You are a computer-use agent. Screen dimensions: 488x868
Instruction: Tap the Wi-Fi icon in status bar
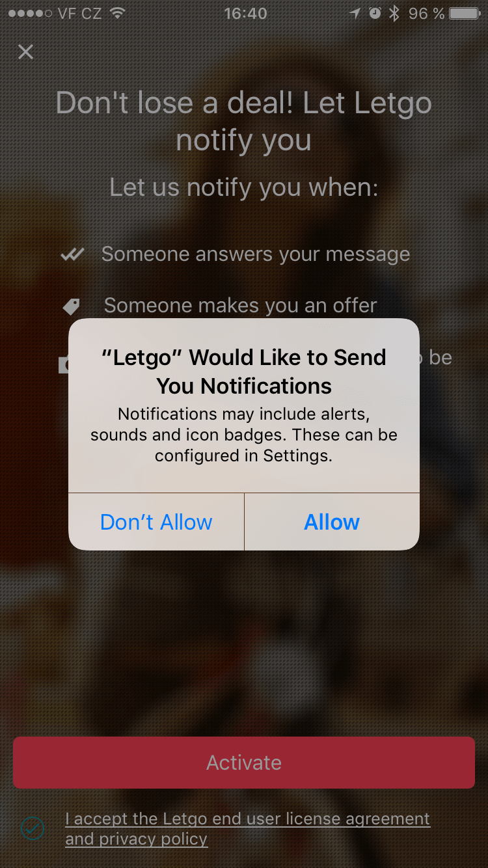point(117,13)
